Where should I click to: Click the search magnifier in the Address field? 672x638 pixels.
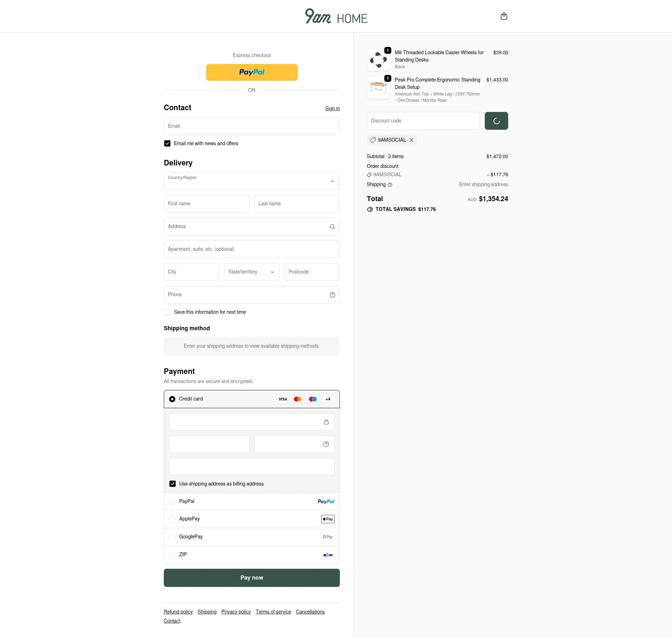pyautogui.click(x=332, y=226)
